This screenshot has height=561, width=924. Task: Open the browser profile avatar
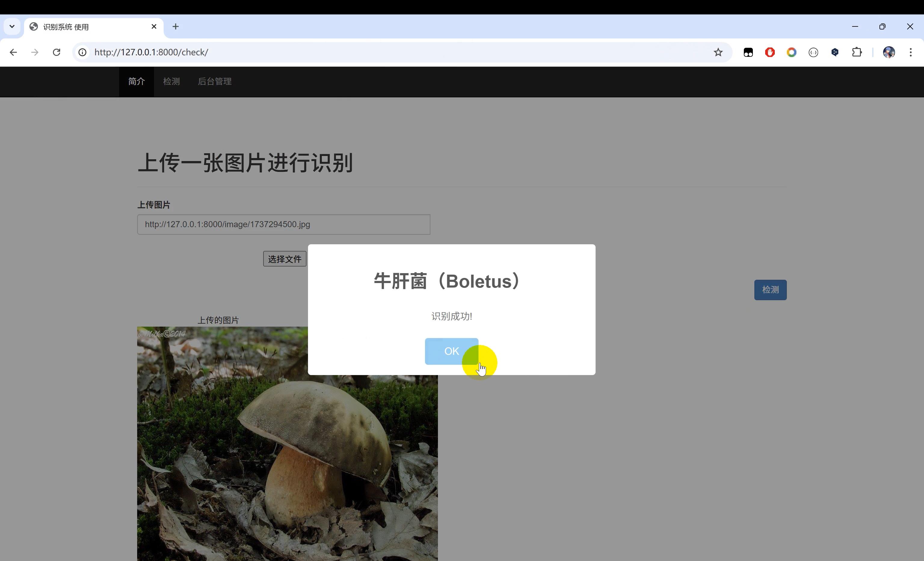[889, 52]
